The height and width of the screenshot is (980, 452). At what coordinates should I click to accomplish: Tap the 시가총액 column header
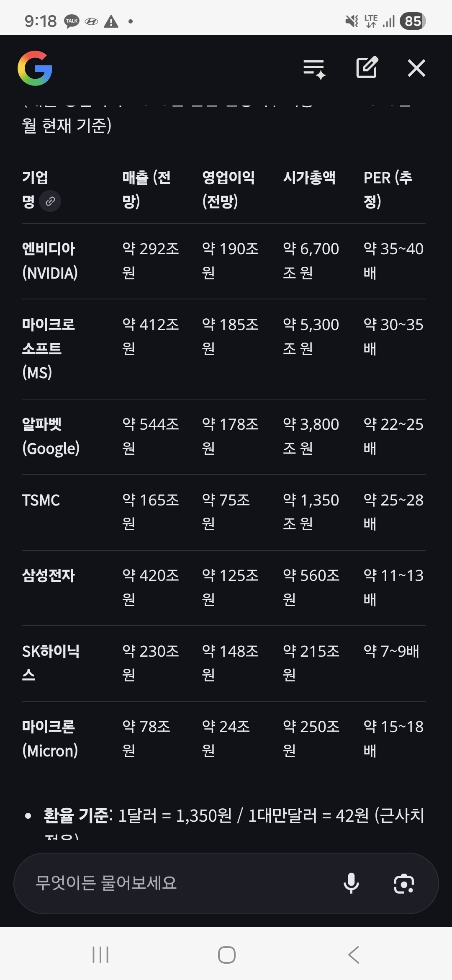point(309,178)
